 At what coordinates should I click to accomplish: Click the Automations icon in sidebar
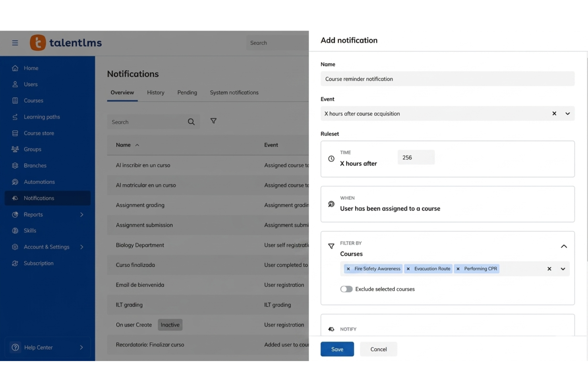pos(15,182)
